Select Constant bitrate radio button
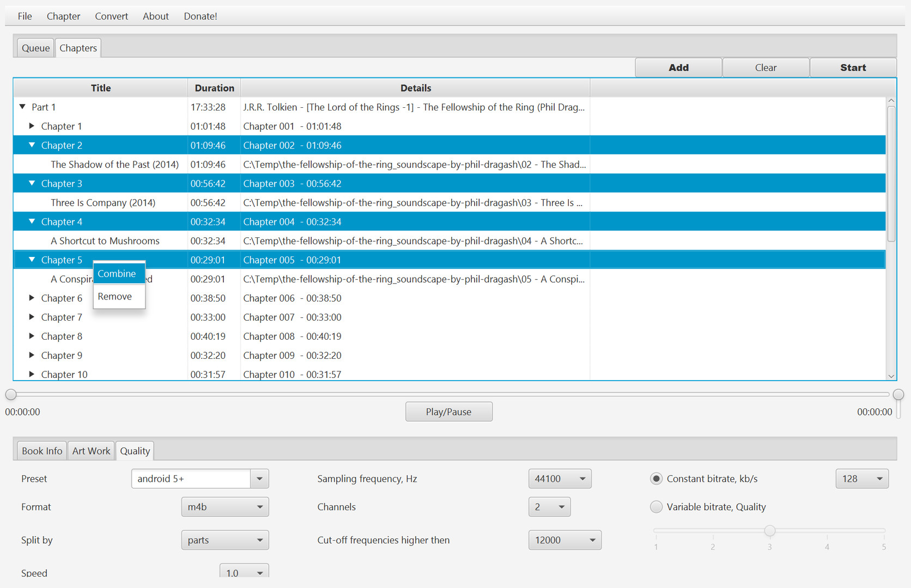Screen dimensions: 911x588 coord(656,479)
